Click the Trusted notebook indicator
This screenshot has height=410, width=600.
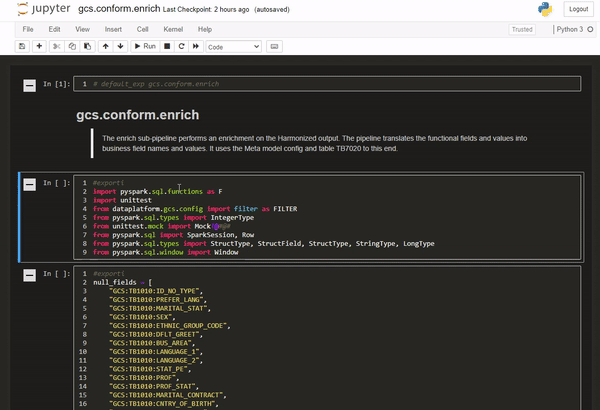pos(522,29)
